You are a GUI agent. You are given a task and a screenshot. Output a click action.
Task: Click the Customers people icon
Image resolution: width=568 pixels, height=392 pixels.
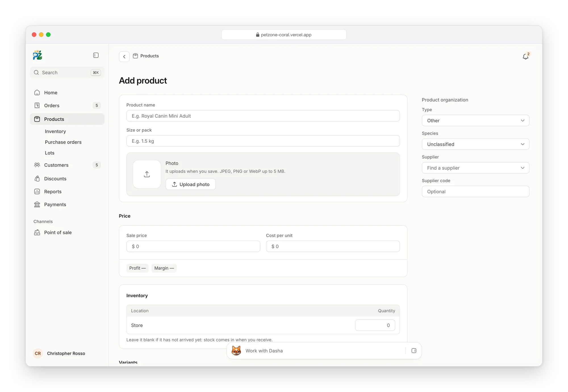[37, 165]
